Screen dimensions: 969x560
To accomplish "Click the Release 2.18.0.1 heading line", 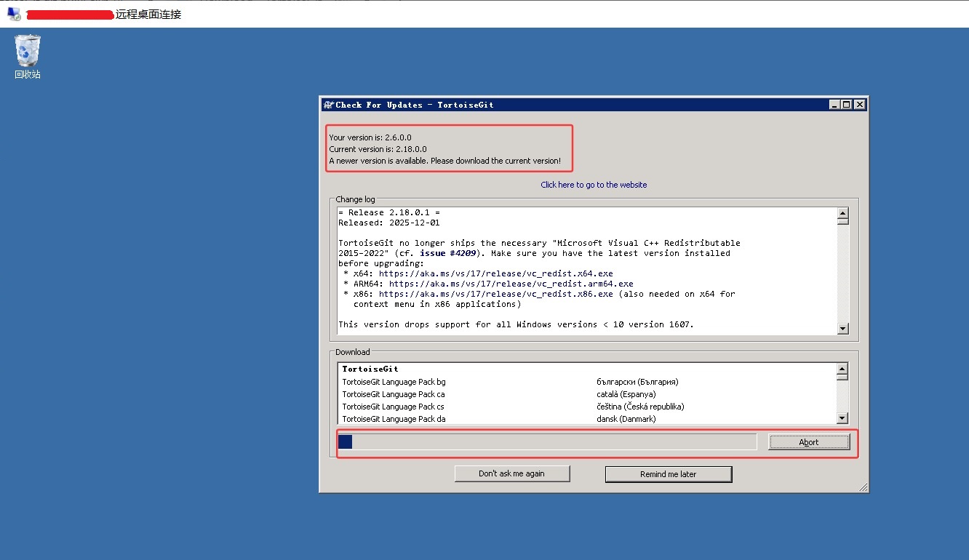I will pos(389,212).
